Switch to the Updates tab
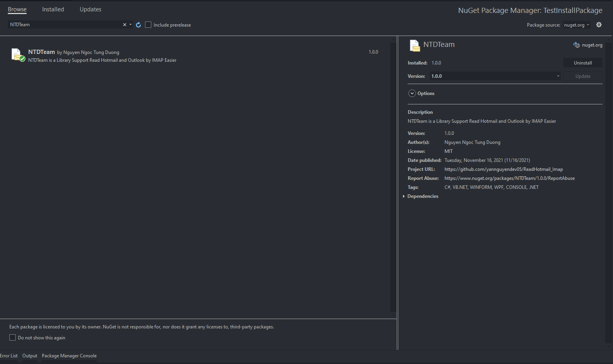 point(90,9)
